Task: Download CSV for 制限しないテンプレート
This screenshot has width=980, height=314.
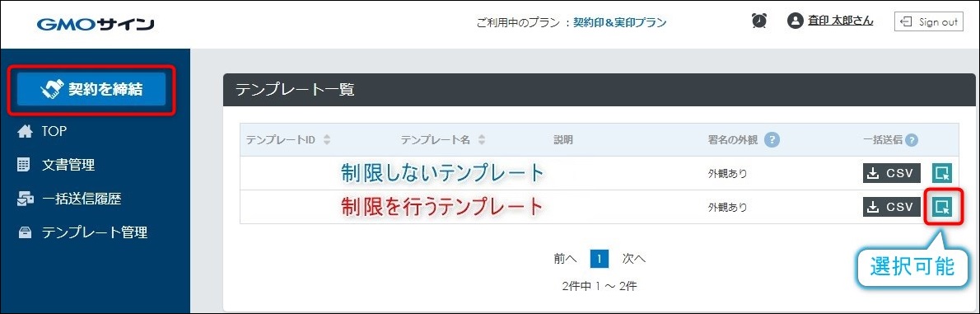Action: click(x=892, y=173)
